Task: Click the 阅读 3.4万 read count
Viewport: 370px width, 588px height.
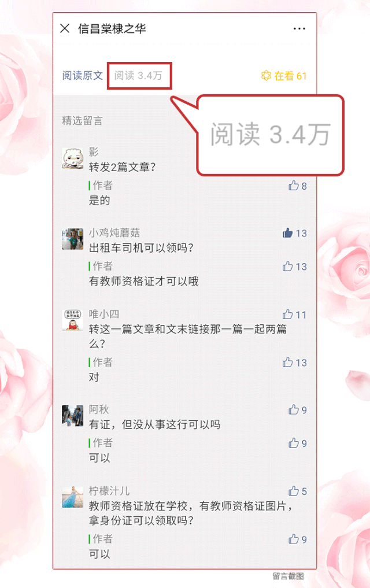Action: pyautogui.click(x=138, y=75)
